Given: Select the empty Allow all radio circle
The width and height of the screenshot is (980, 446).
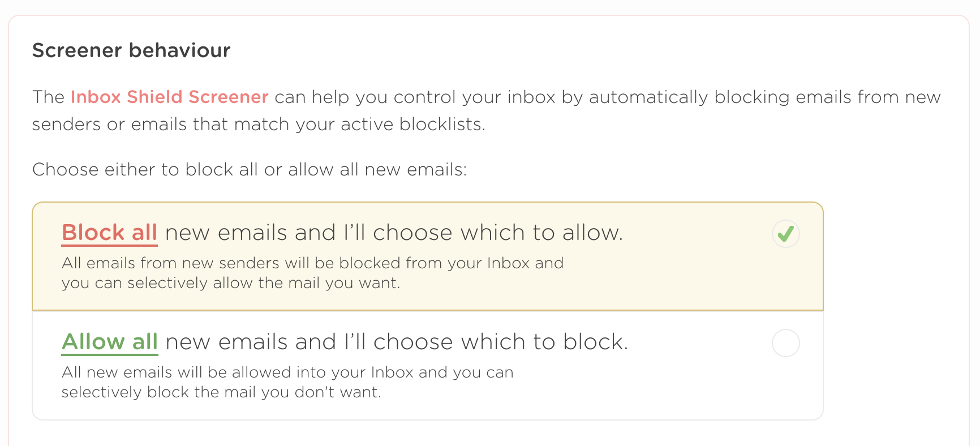Looking at the screenshot, I should 785,343.
